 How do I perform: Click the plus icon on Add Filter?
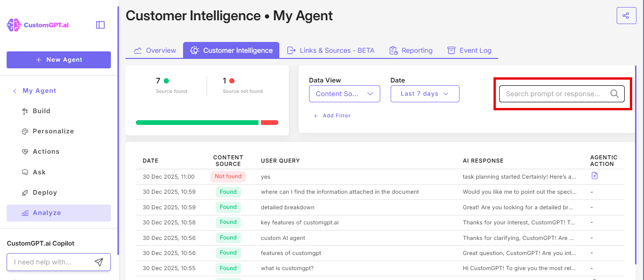[316, 115]
